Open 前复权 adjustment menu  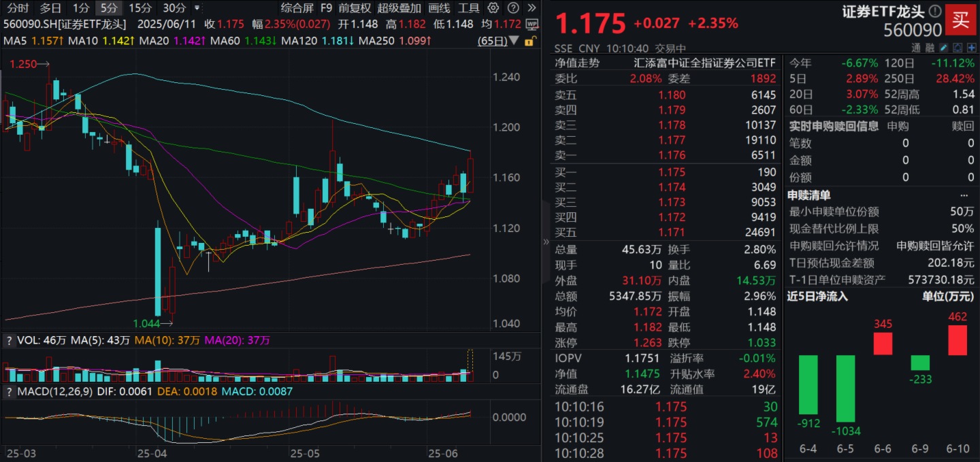(x=355, y=8)
